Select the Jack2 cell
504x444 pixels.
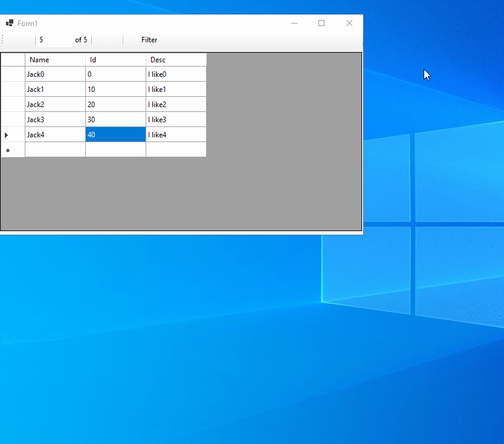pos(55,104)
